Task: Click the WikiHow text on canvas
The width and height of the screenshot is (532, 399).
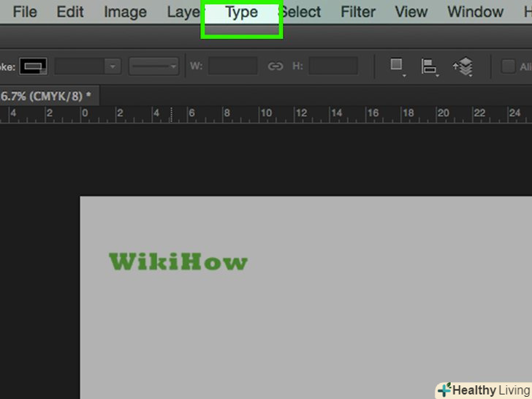Action: coord(178,262)
